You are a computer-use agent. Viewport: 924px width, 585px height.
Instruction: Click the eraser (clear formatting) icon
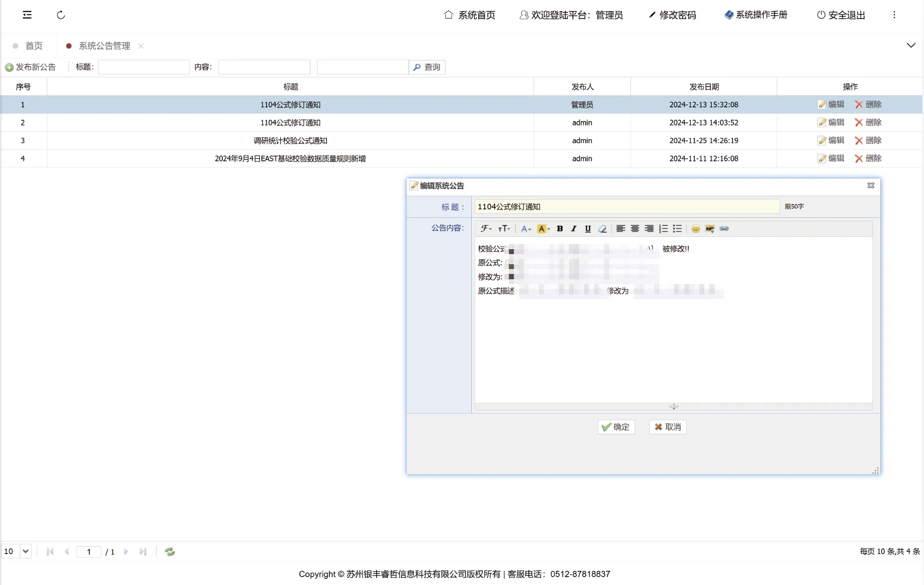[x=602, y=228]
